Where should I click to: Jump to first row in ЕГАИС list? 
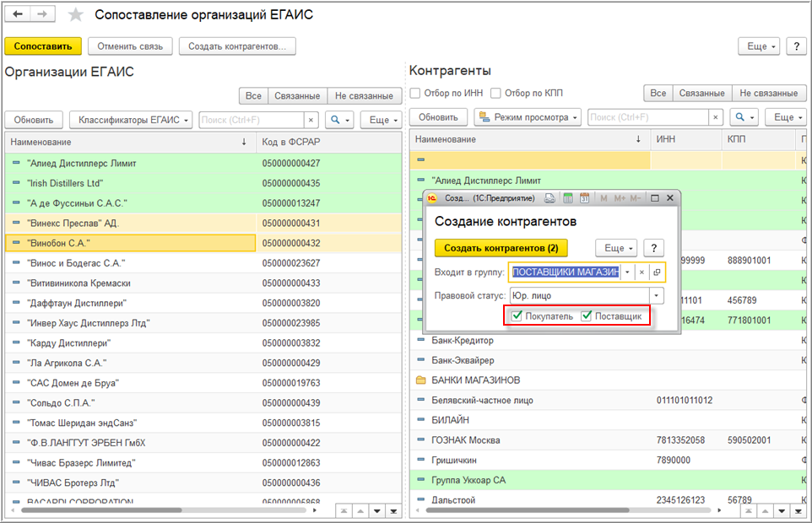point(344,511)
